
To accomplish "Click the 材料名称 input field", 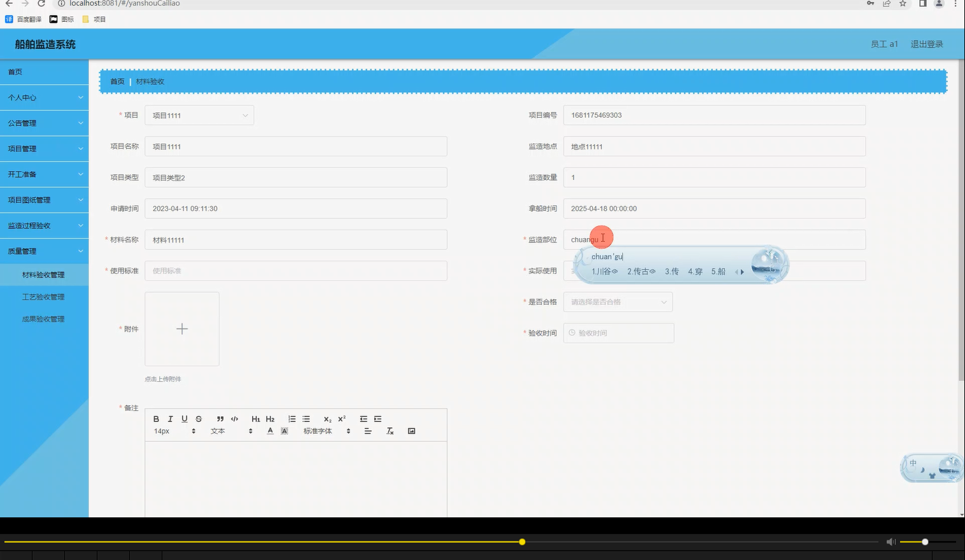I will 296,240.
